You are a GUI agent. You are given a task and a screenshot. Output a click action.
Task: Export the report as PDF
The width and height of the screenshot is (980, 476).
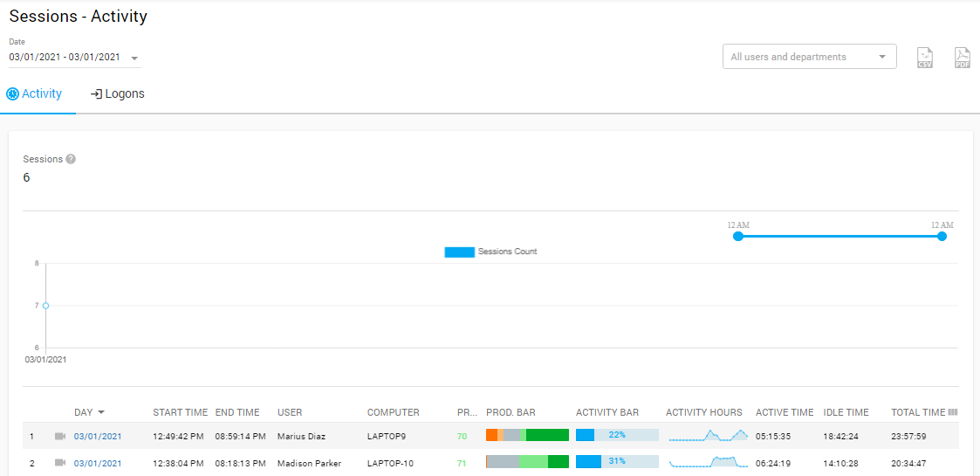coord(962,58)
